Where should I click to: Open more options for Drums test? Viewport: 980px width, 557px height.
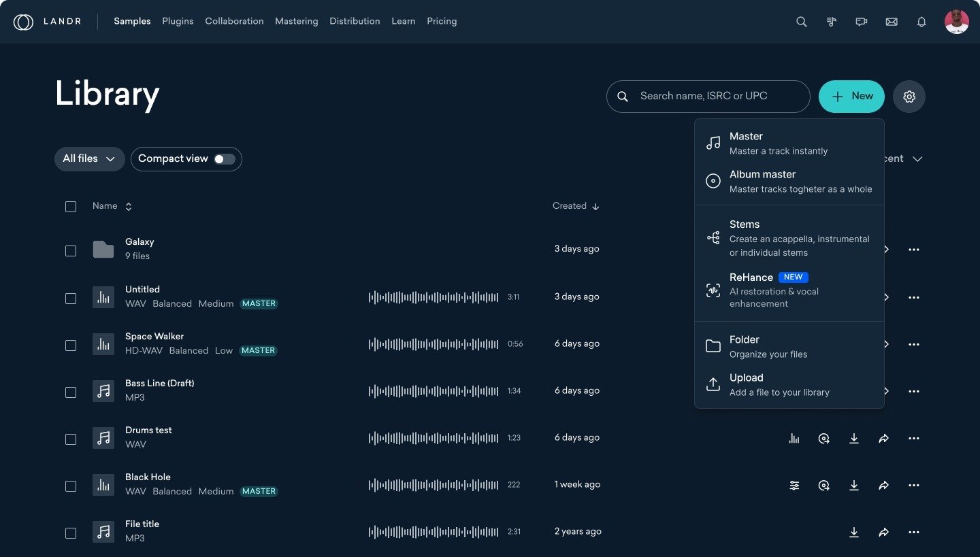[x=914, y=439]
